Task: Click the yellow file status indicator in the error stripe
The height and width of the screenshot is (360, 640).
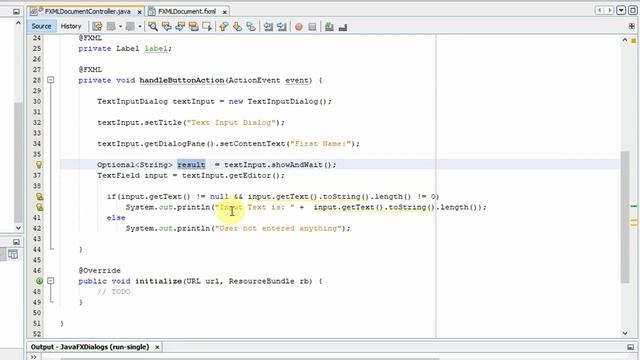Action: click(x=633, y=40)
